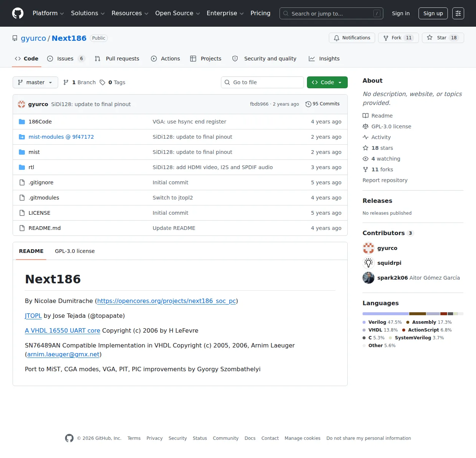Click the Search or jump to field

point(331,13)
